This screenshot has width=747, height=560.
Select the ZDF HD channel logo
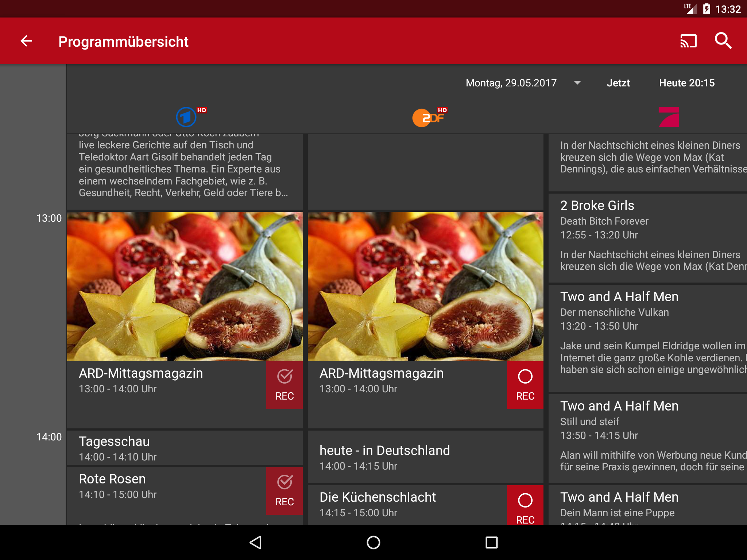(428, 117)
